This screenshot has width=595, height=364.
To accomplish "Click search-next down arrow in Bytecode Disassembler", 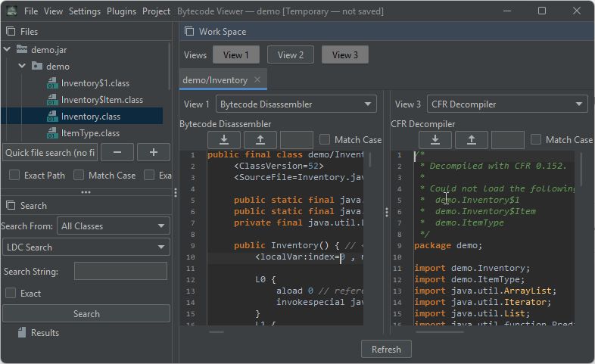I will 224,140.
